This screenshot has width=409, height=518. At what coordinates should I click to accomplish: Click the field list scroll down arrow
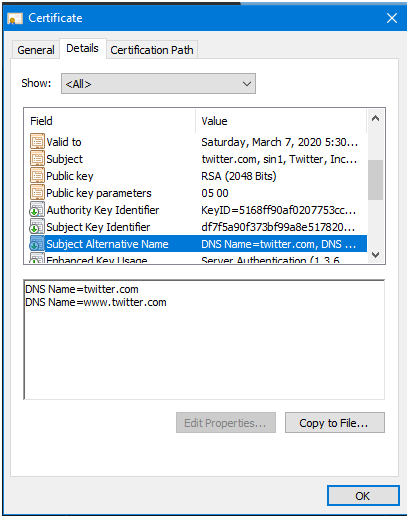pyautogui.click(x=375, y=255)
